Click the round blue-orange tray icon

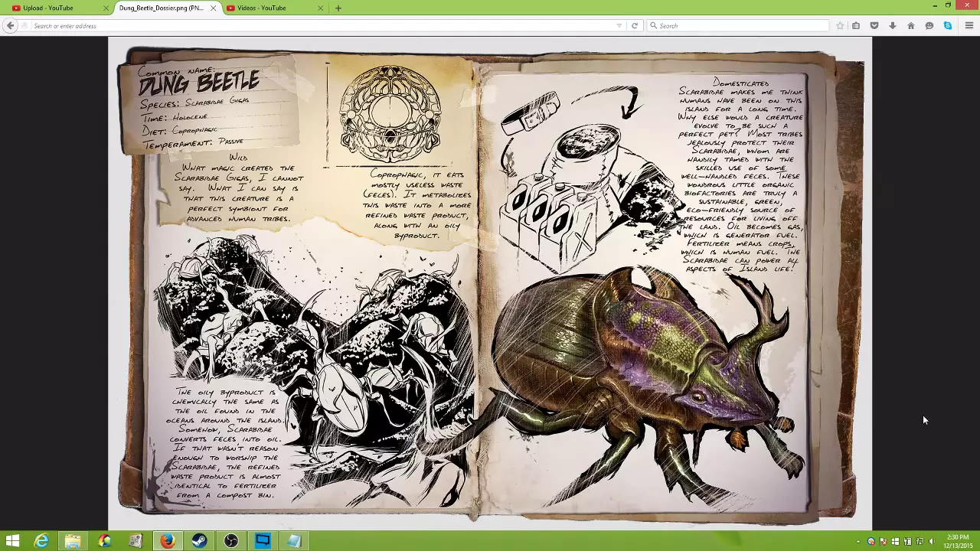pyautogui.click(x=871, y=542)
